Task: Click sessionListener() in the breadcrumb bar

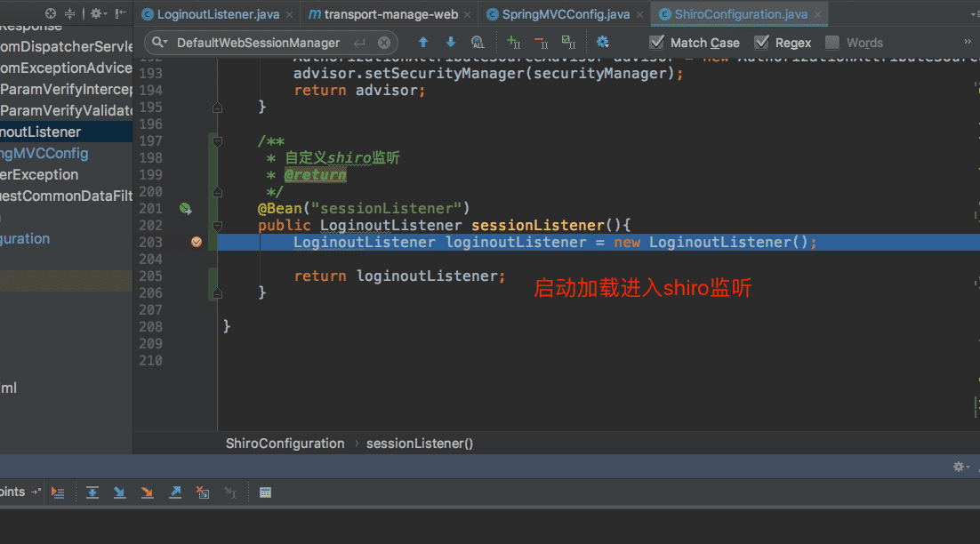Action: 419,443
